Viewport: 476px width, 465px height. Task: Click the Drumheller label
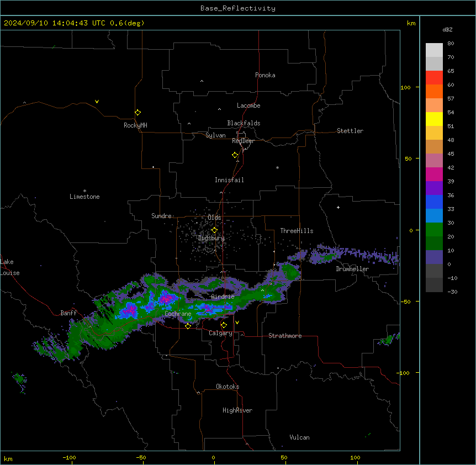pos(352,269)
